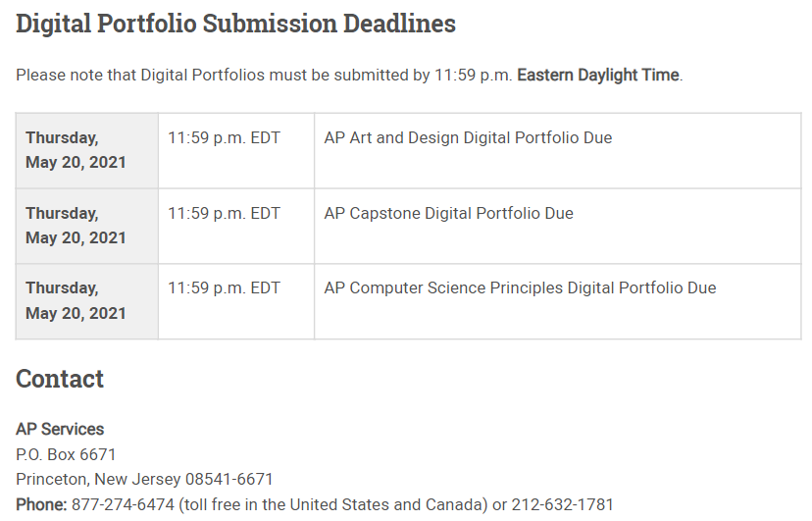
Task: Click AP Art and Design Digital Portfolio Due
Action: (468, 138)
